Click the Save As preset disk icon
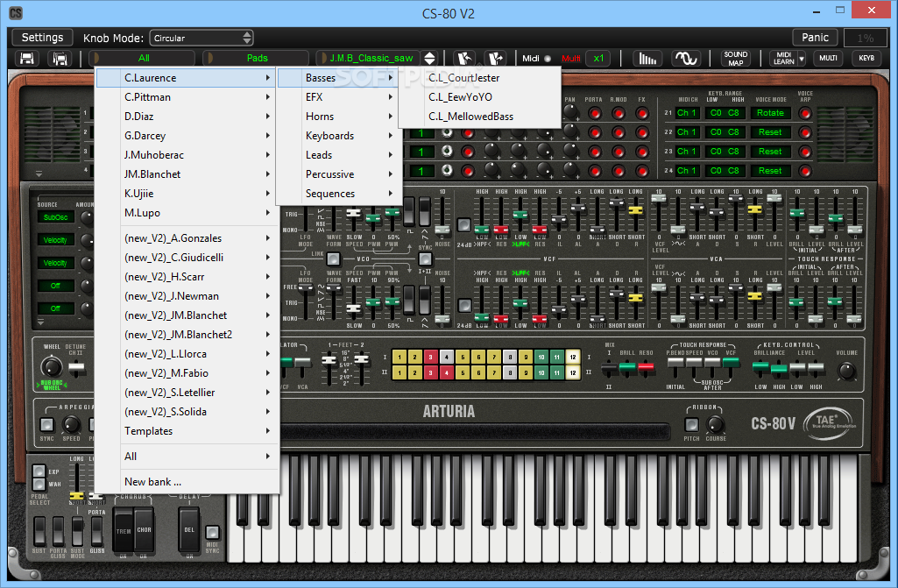This screenshot has width=898, height=588. pos(60,59)
